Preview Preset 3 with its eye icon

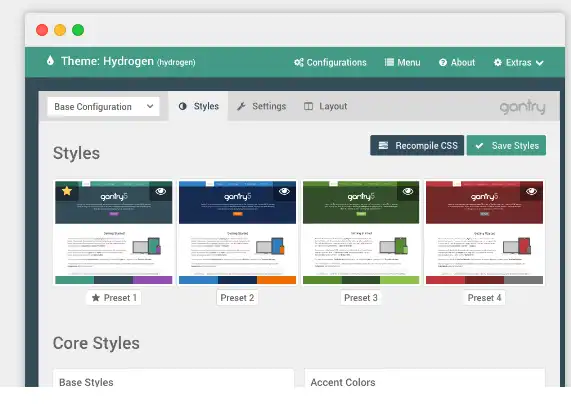click(408, 191)
